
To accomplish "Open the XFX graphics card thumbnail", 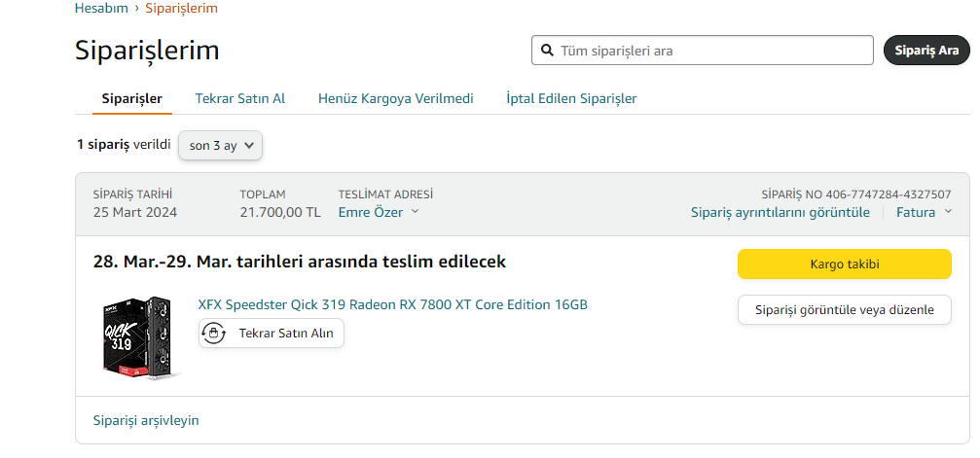I will (140, 338).
